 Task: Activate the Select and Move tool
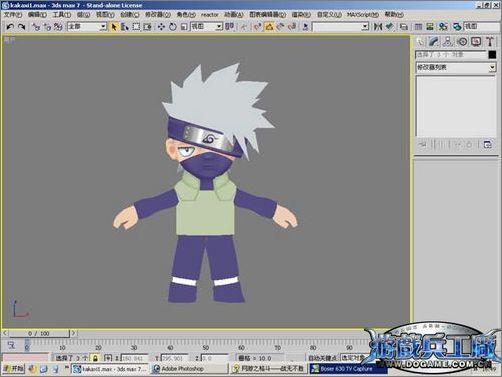(161, 27)
